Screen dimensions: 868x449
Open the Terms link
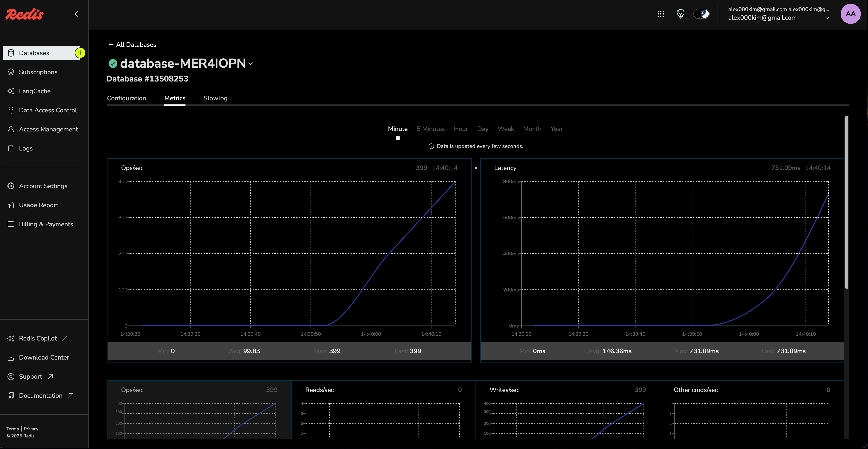tap(12, 429)
